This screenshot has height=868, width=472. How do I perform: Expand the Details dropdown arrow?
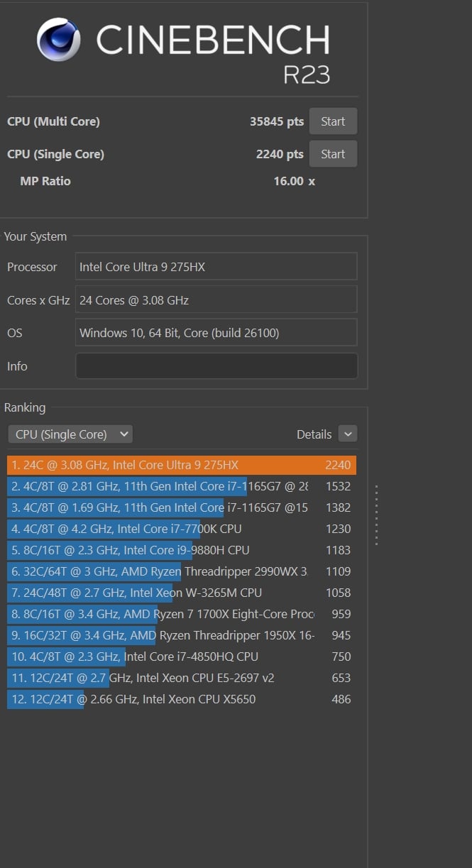[x=347, y=434]
